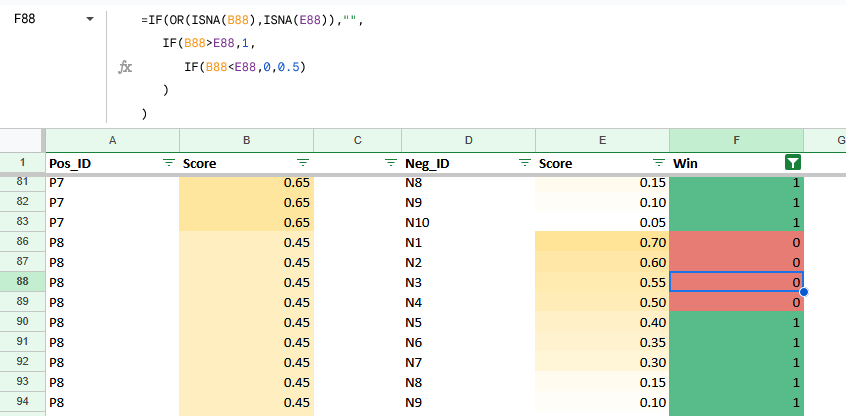This screenshot has height=416, width=846.
Task: Open the column B Score filter
Action: coord(303,162)
